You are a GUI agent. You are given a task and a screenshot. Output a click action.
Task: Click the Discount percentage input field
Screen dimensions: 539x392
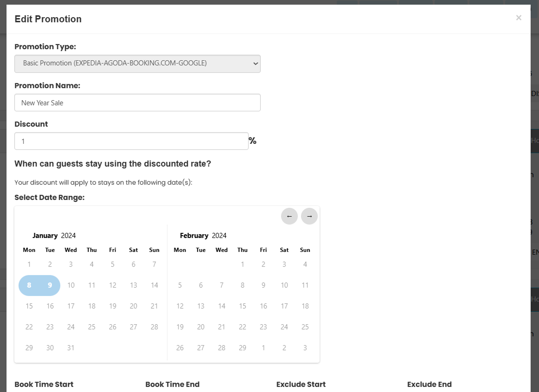[131, 141]
